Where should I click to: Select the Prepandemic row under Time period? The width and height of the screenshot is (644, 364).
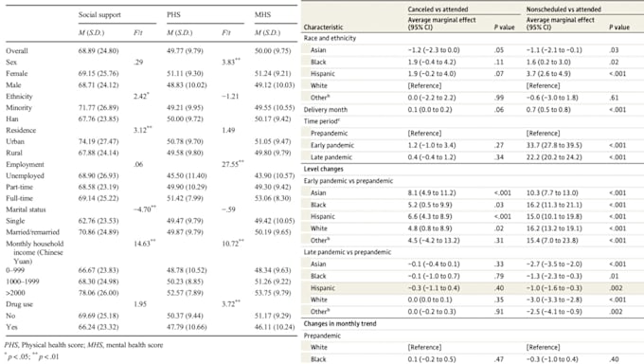[x=473, y=134]
